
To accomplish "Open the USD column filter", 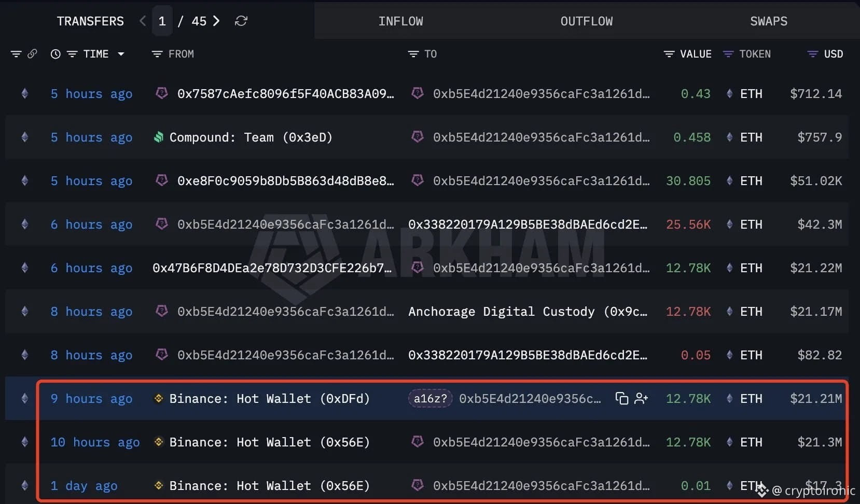I will point(813,54).
